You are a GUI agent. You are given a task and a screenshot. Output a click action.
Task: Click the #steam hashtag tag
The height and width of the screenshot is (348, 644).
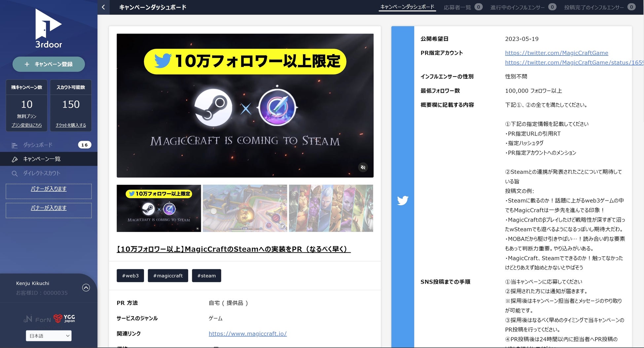click(206, 276)
